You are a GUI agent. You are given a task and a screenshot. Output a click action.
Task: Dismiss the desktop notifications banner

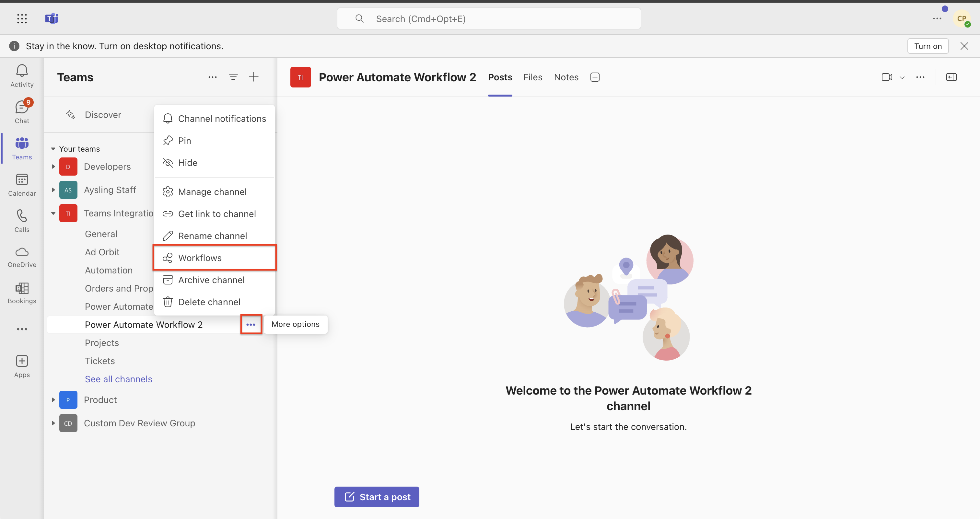coord(964,46)
